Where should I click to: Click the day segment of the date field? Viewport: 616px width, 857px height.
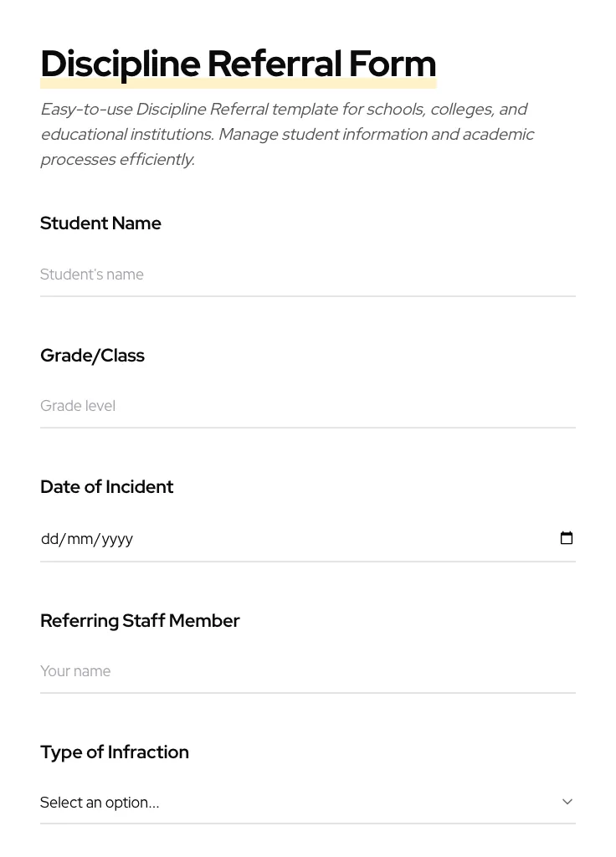click(x=49, y=539)
